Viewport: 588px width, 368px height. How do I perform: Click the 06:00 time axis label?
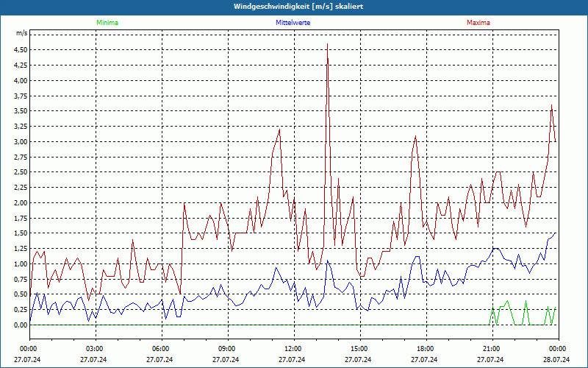pos(159,349)
